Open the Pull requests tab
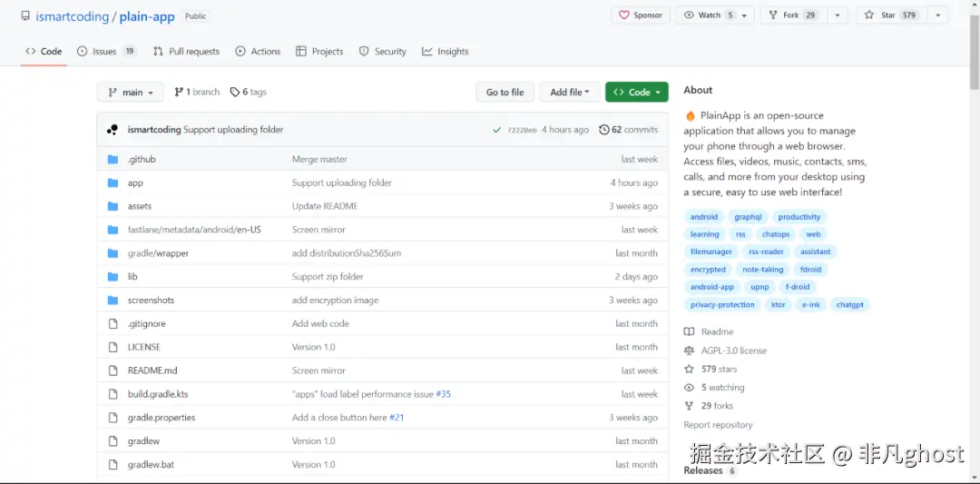980x484 pixels. (x=186, y=51)
